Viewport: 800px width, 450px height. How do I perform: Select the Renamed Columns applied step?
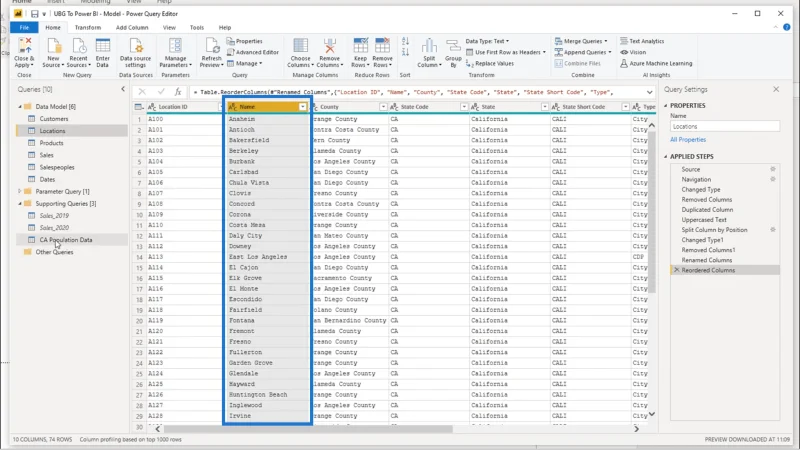click(x=707, y=260)
